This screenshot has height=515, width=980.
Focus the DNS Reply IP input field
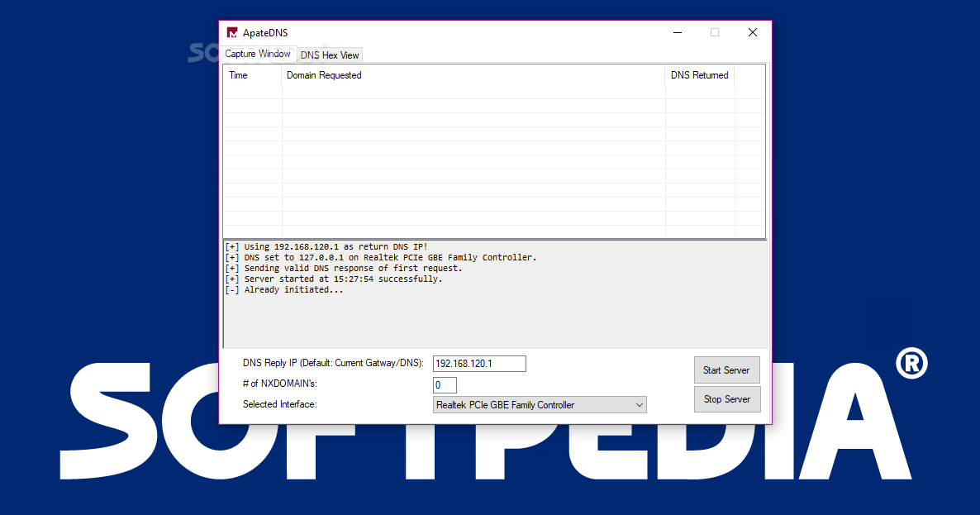479,364
